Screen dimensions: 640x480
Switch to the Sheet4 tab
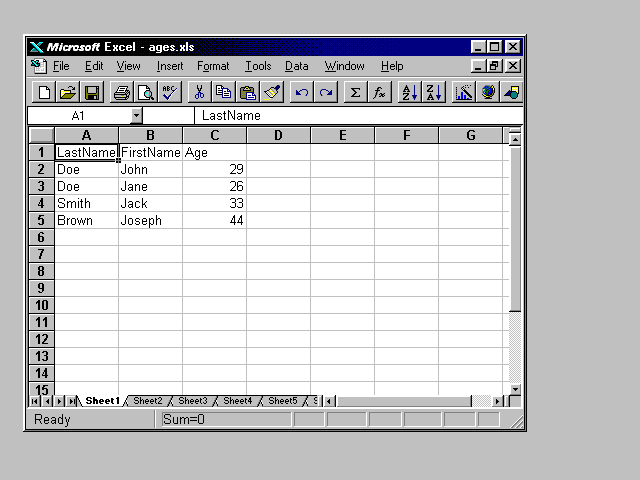(x=237, y=401)
